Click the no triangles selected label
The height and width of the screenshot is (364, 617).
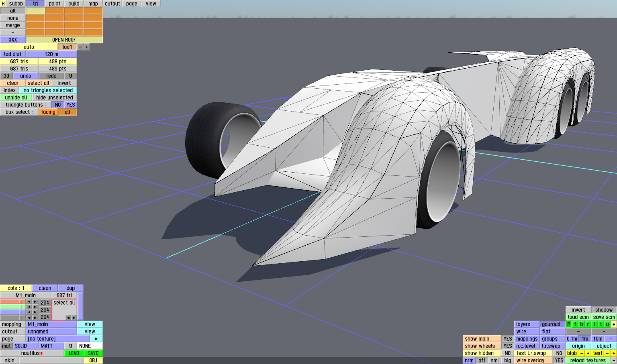(48, 90)
